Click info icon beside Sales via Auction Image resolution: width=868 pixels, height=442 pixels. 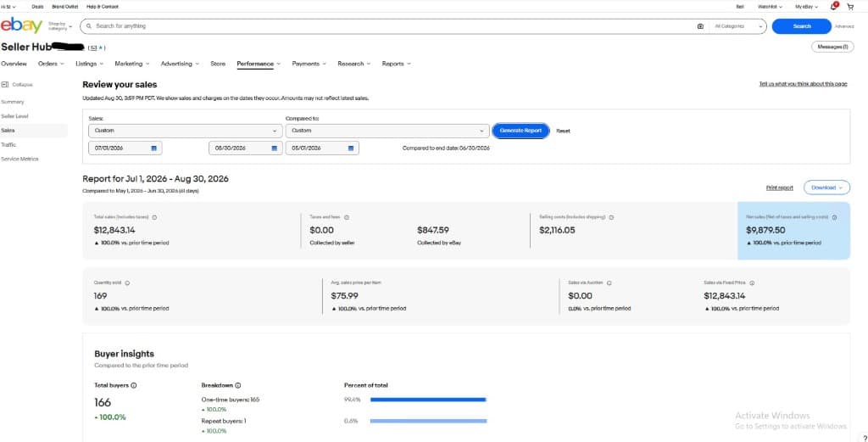pyautogui.click(x=609, y=283)
